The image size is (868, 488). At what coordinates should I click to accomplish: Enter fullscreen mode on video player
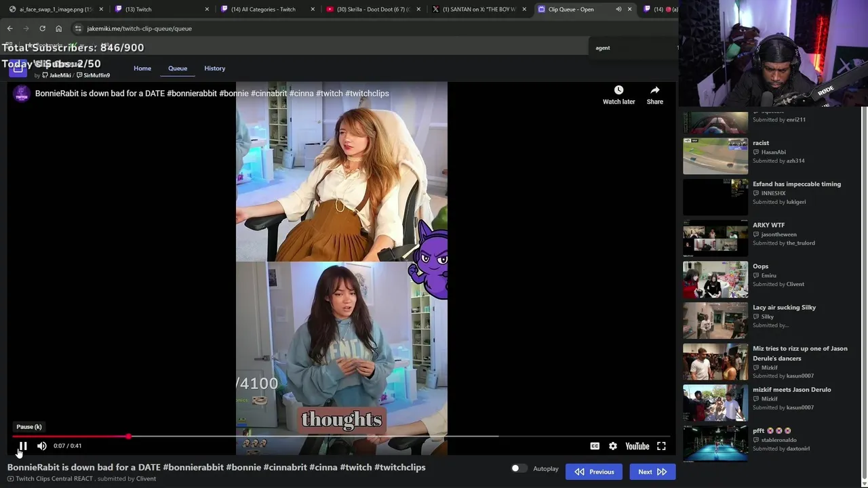[x=661, y=446]
